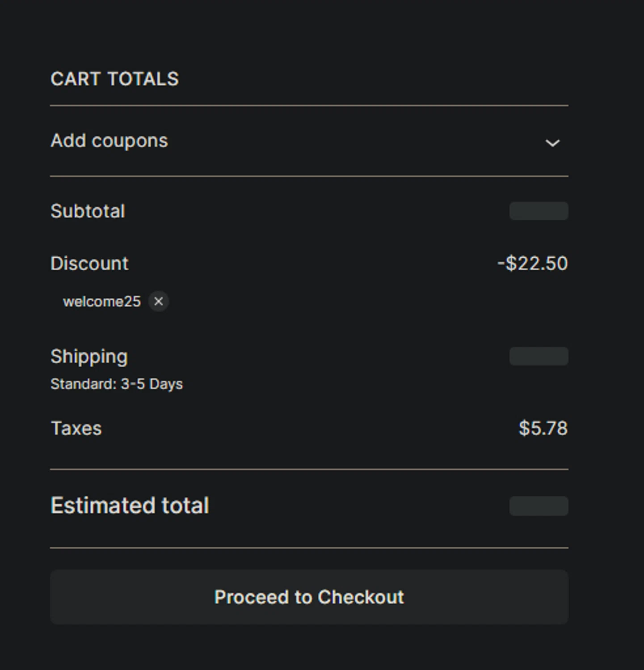Select the $5.78 taxes amount
This screenshot has height=670, width=644.
point(543,428)
